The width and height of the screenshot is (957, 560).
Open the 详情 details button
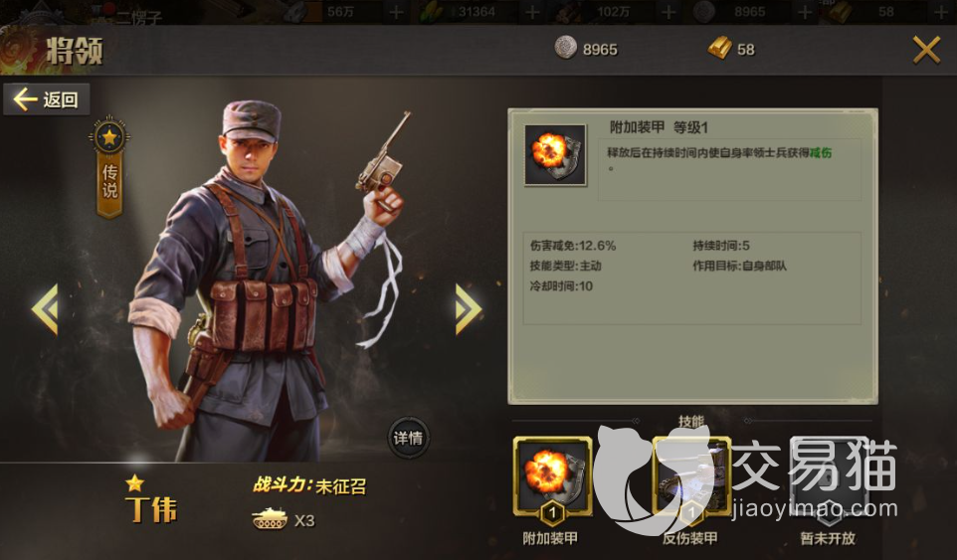click(408, 438)
